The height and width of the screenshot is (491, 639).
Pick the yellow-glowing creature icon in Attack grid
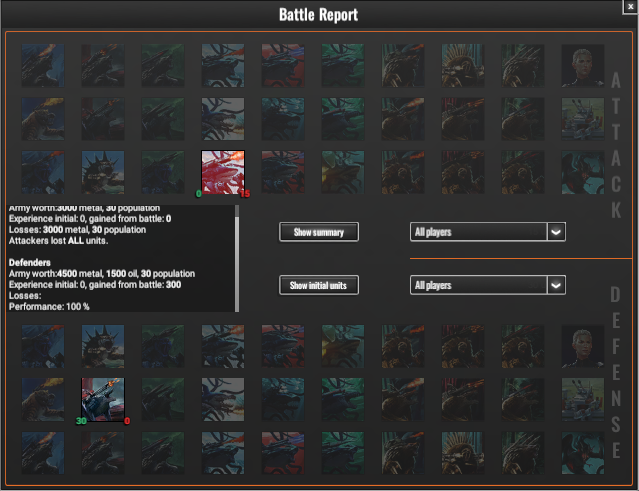click(x=343, y=172)
